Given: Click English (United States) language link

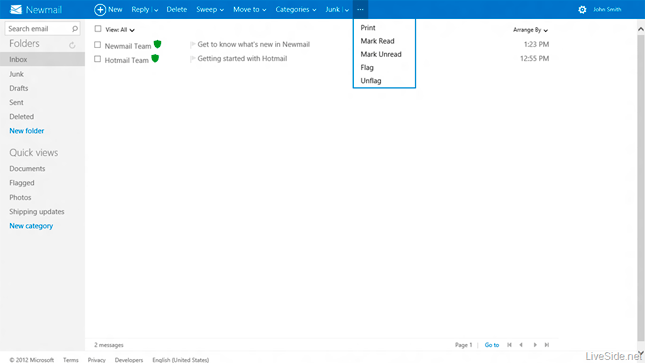Looking at the screenshot, I should pyautogui.click(x=181, y=360).
